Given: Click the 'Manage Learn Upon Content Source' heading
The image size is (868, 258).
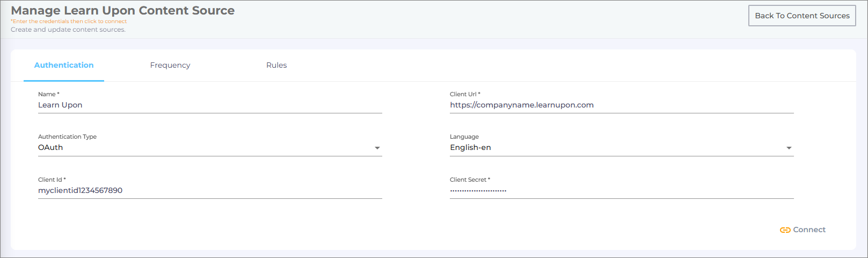Looking at the screenshot, I should pos(123,10).
